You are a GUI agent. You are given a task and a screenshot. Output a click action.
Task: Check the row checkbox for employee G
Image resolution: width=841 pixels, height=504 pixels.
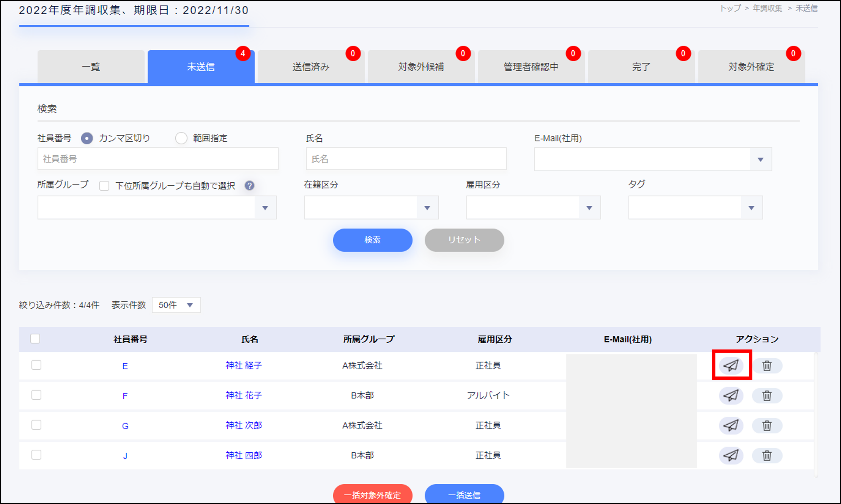36,425
